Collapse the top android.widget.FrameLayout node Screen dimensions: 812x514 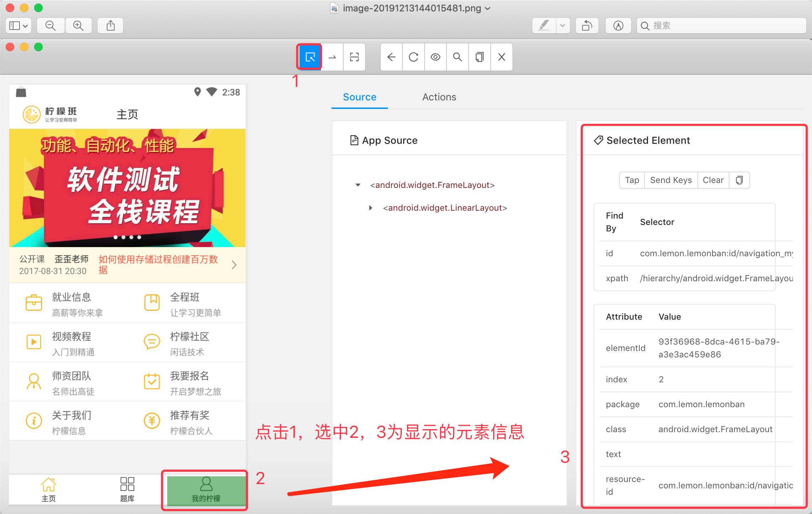pyautogui.click(x=358, y=185)
